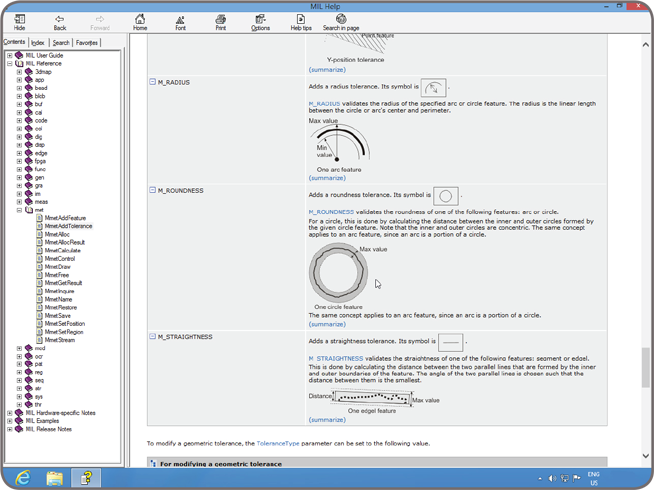Viewport: 655px width, 490px height.
Task: Click the page icon beside MmetCalculate
Action: (39, 250)
